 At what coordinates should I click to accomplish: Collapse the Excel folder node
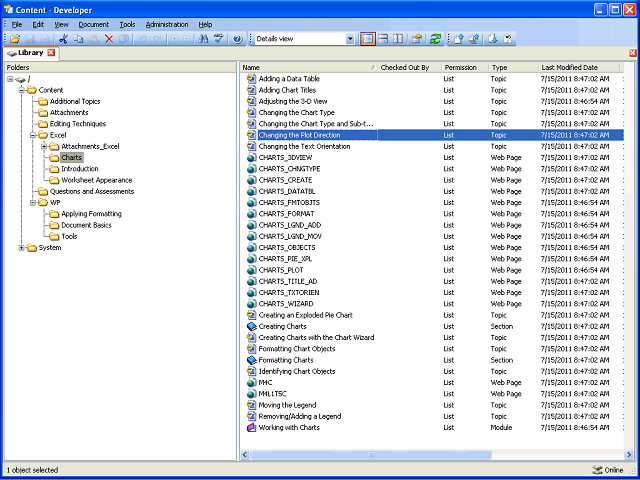[x=33, y=135]
